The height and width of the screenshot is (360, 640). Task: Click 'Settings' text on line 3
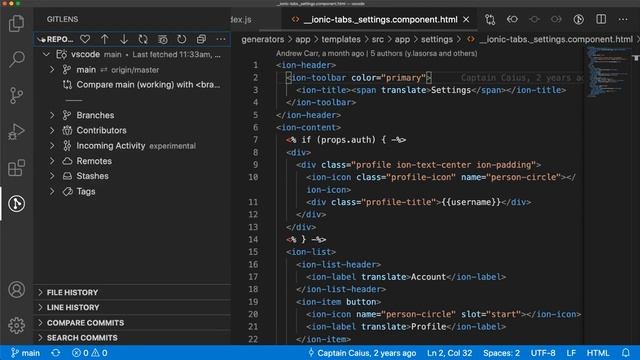pos(451,90)
